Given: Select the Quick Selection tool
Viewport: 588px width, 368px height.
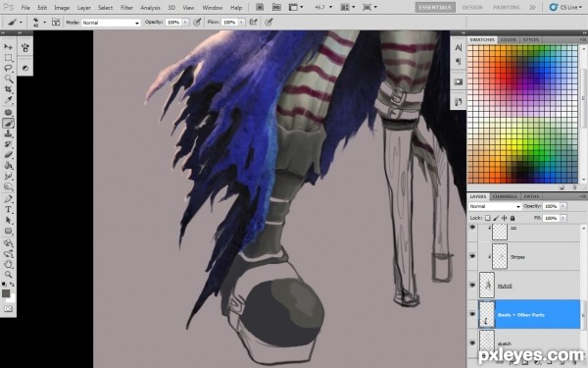Looking at the screenshot, I should pos(8,79).
